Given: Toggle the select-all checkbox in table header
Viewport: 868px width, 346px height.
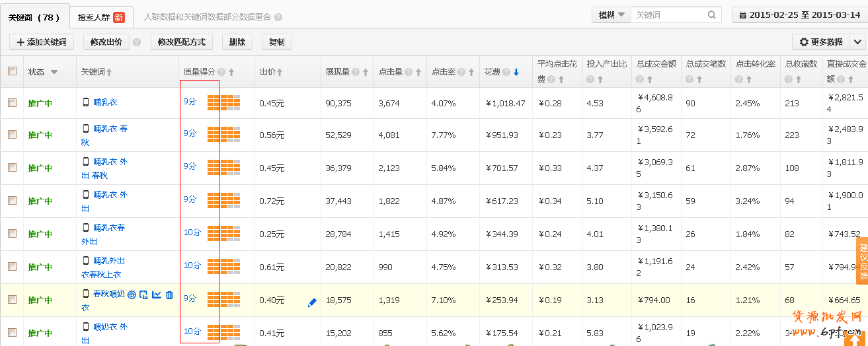Looking at the screenshot, I should point(12,71).
